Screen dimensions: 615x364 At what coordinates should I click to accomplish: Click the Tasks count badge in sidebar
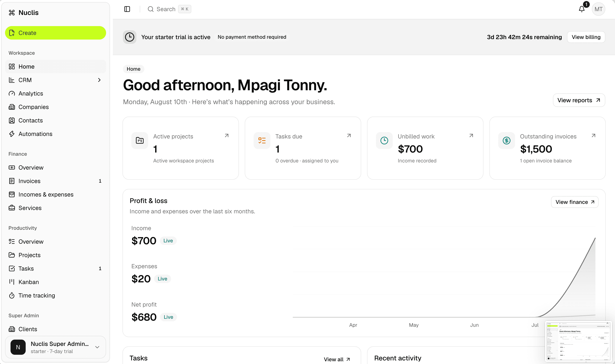point(100,269)
